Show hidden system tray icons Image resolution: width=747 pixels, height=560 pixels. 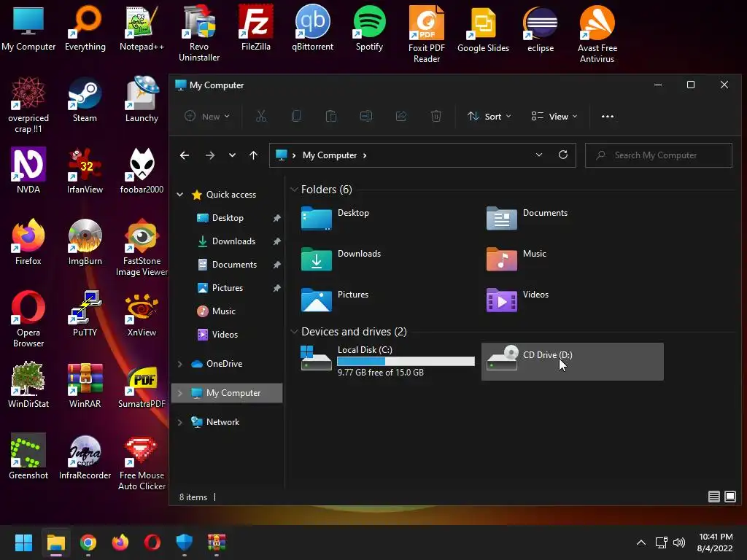(641, 542)
